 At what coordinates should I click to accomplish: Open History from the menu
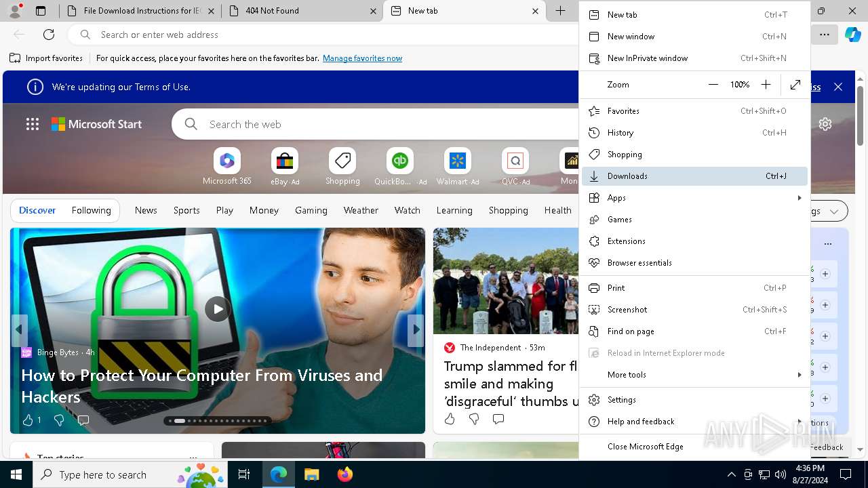(694, 133)
